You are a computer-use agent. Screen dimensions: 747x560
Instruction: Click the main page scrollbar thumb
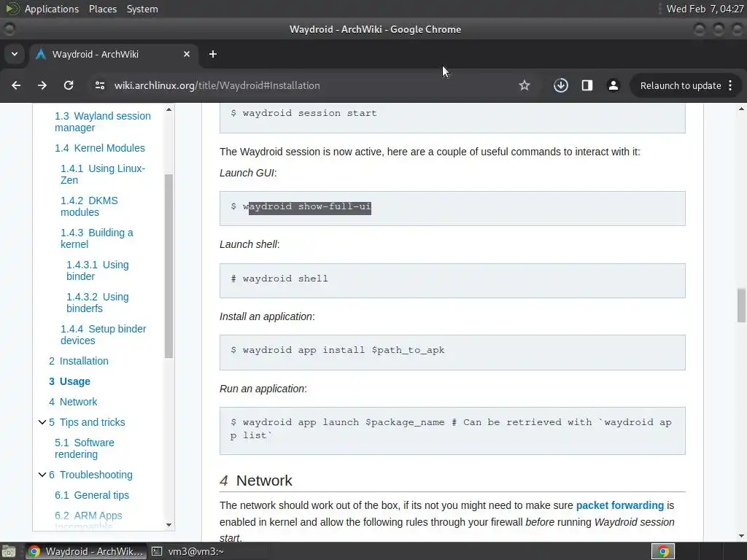tap(741, 306)
